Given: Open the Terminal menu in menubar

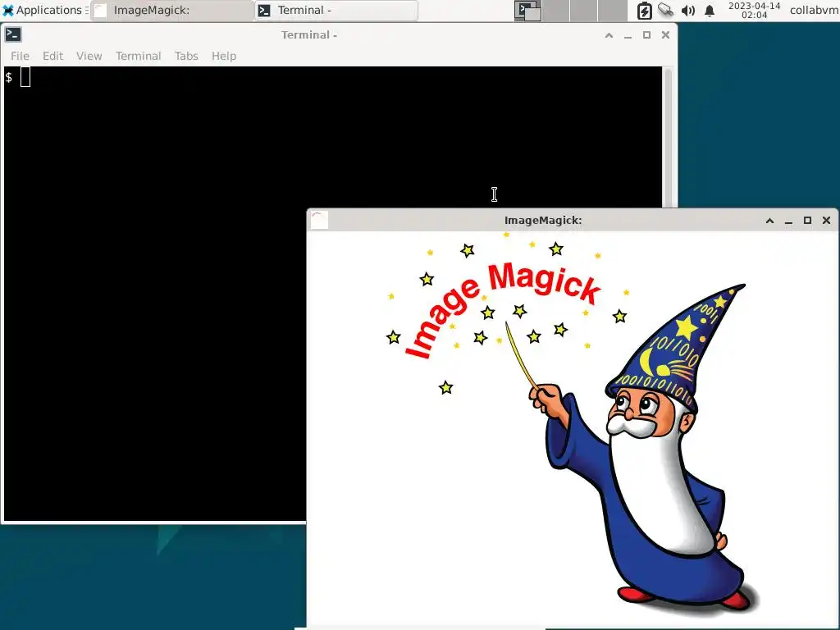Looking at the screenshot, I should (x=138, y=56).
